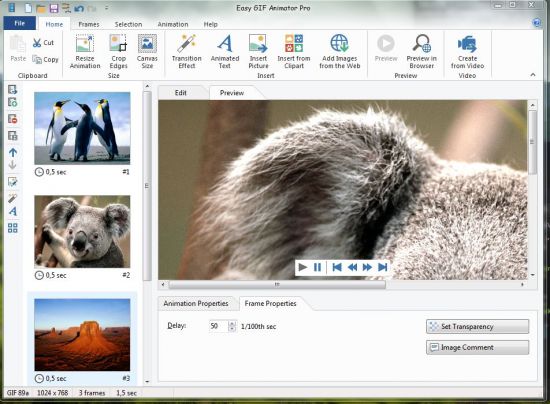This screenshot has width=550, height=404.
Task: Click the Set Transparency button
Action: coord(477,326)
